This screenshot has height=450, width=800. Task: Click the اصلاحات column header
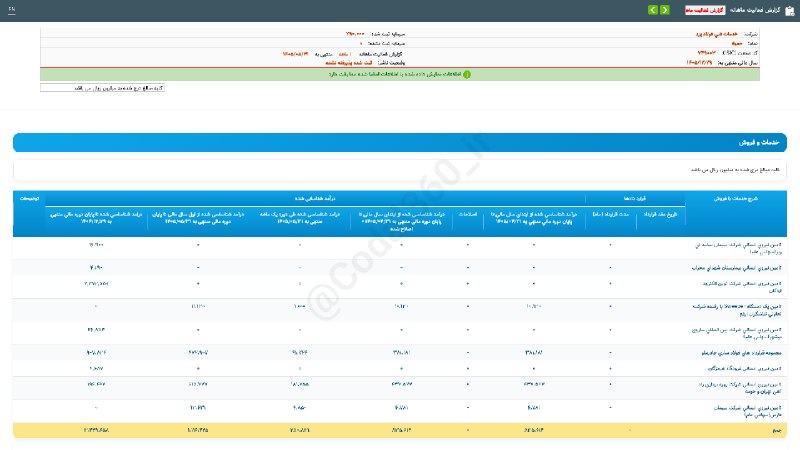point(468,214)
